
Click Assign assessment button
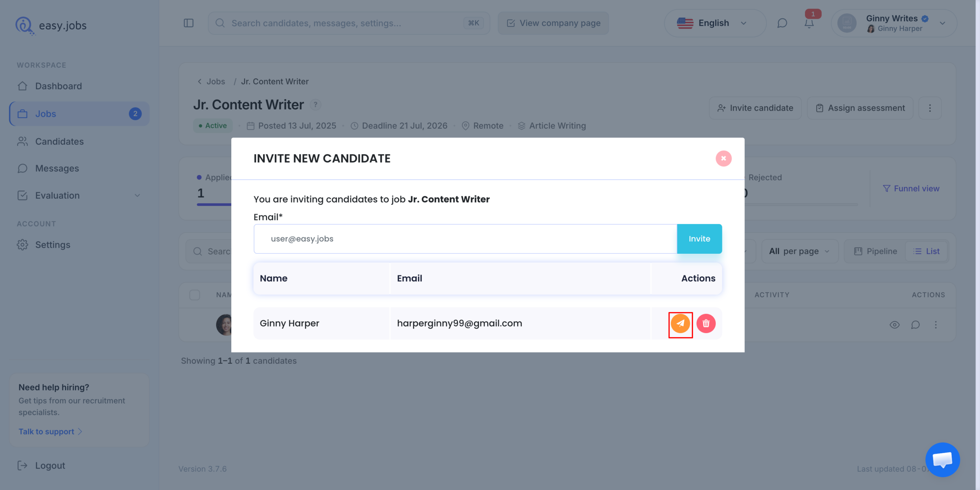tap(860, 108)
